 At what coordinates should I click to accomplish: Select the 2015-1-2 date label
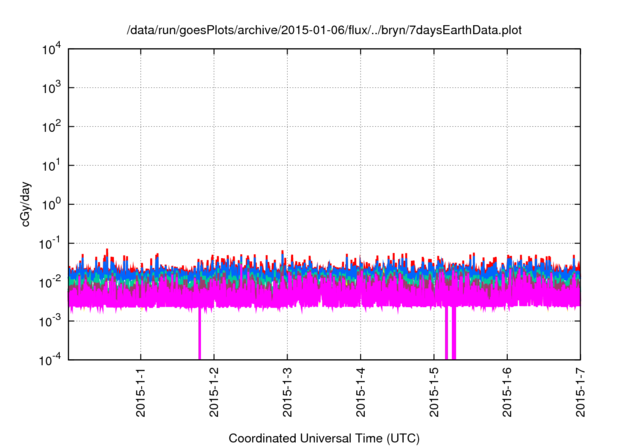click(214, 392)
